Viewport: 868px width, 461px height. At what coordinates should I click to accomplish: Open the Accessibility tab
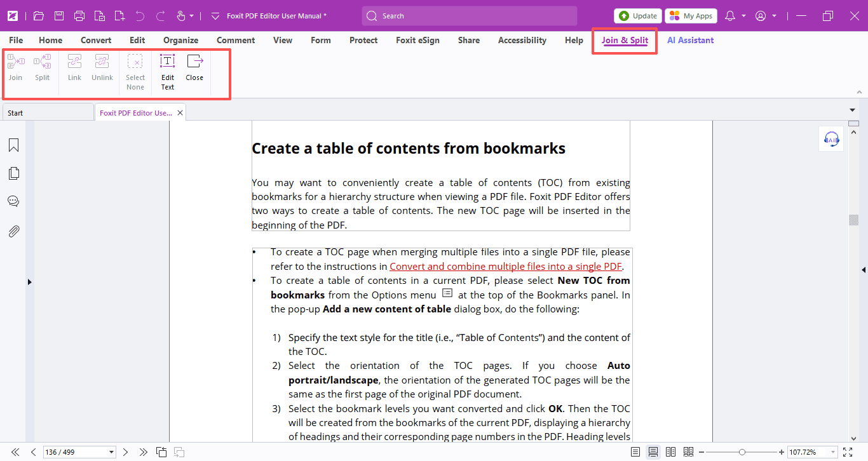coord(522,40)
